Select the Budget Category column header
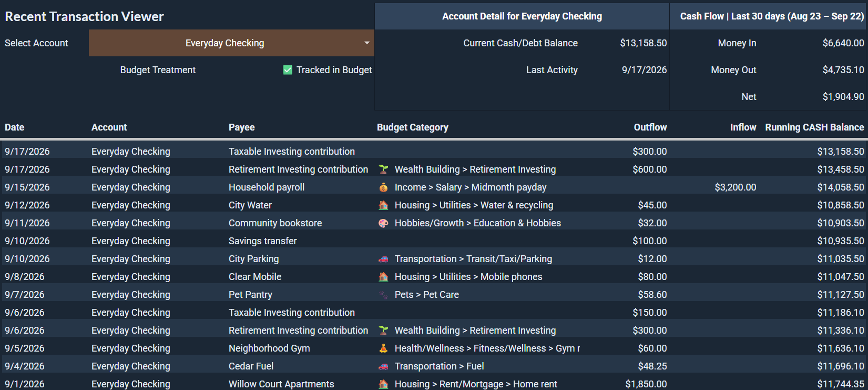The width and height of the screenshot is (868, 390). click(x=413, y=127)
